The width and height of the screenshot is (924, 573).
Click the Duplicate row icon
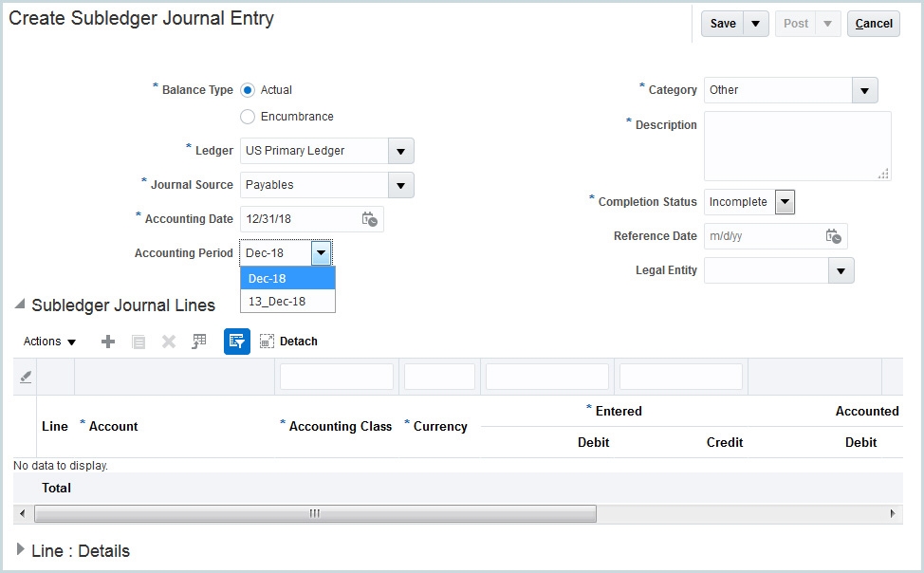138,341
